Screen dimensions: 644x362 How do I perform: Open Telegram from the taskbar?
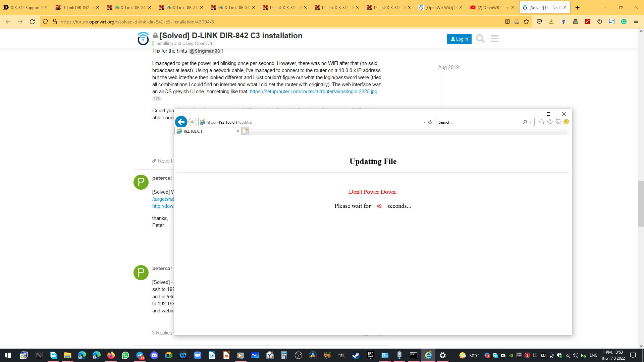coord(140,355)
